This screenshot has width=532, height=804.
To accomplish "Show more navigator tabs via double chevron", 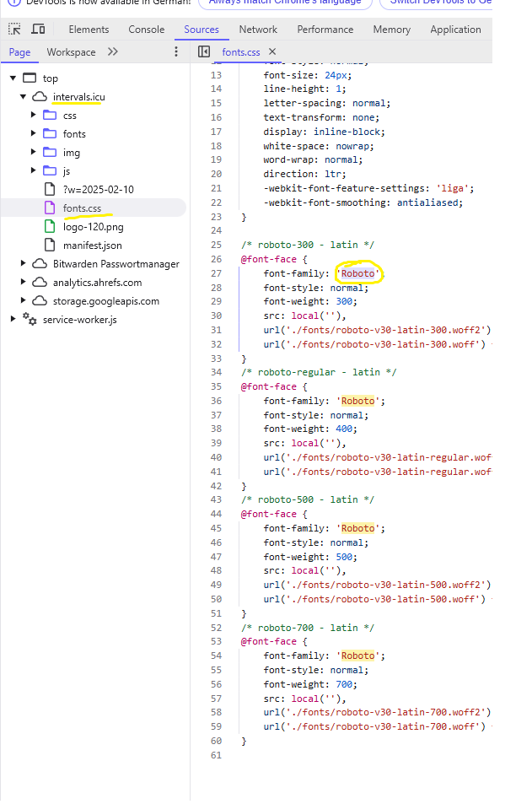I will point(113,52).
